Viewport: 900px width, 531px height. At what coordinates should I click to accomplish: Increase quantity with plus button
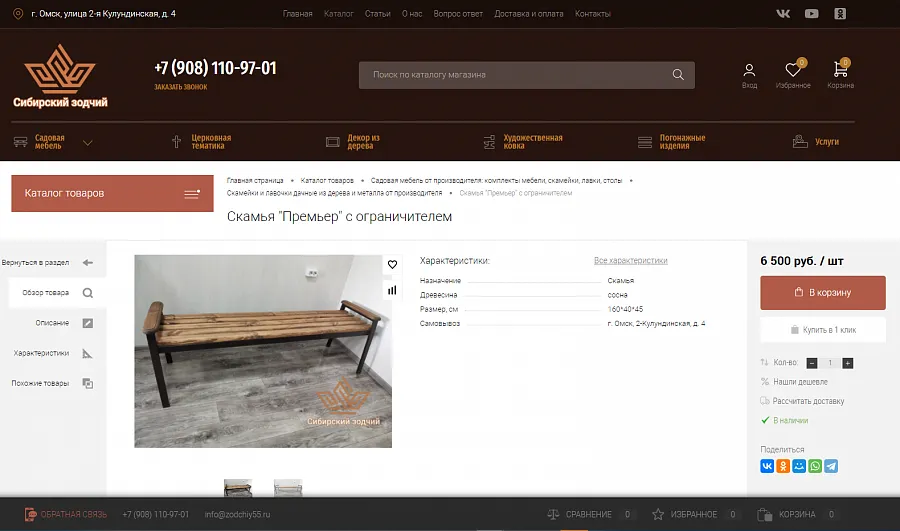pyautogui.click(x=848, y=363)
